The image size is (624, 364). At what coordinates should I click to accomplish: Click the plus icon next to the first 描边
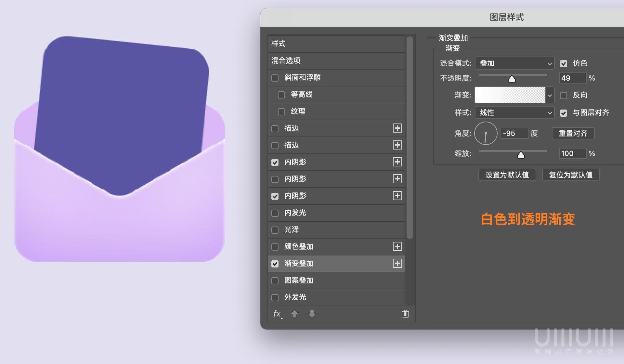coord(397,128)
